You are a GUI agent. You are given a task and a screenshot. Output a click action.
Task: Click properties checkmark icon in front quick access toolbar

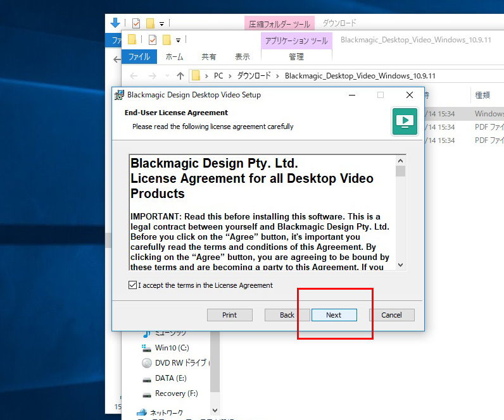click(x=153, y=39)
